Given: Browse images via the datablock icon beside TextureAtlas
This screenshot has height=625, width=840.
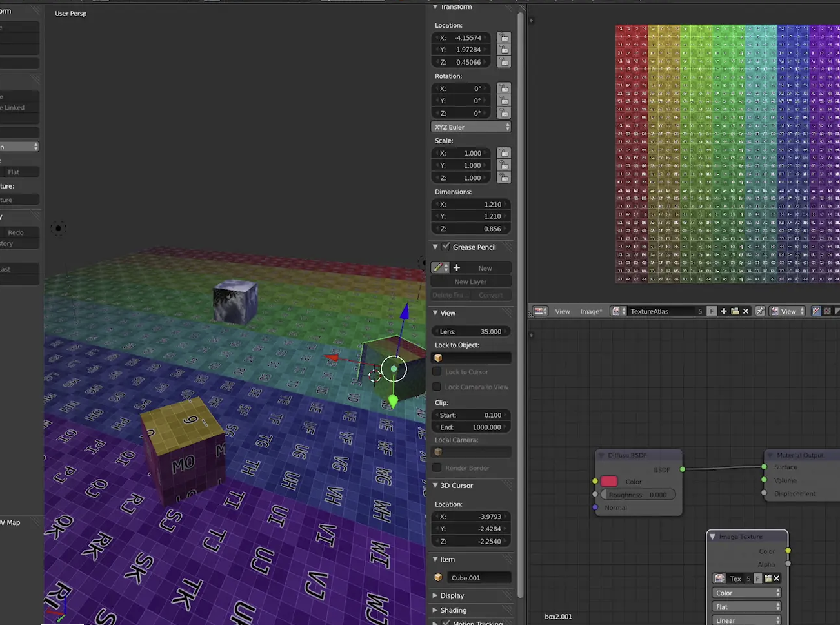Looking at the screenshot, I should click(x=617, y=311).
